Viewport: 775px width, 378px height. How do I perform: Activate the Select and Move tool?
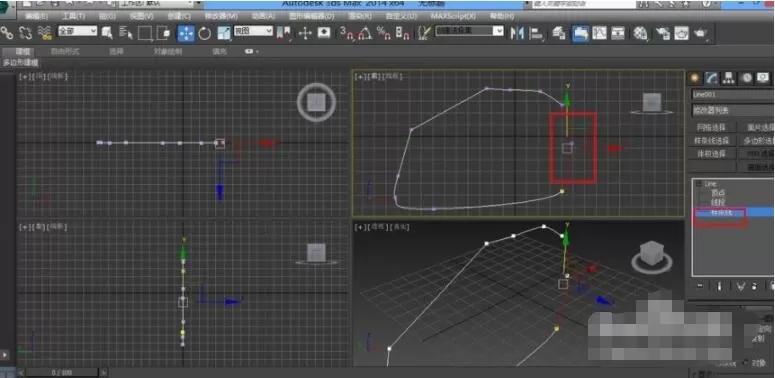[186, 33]
